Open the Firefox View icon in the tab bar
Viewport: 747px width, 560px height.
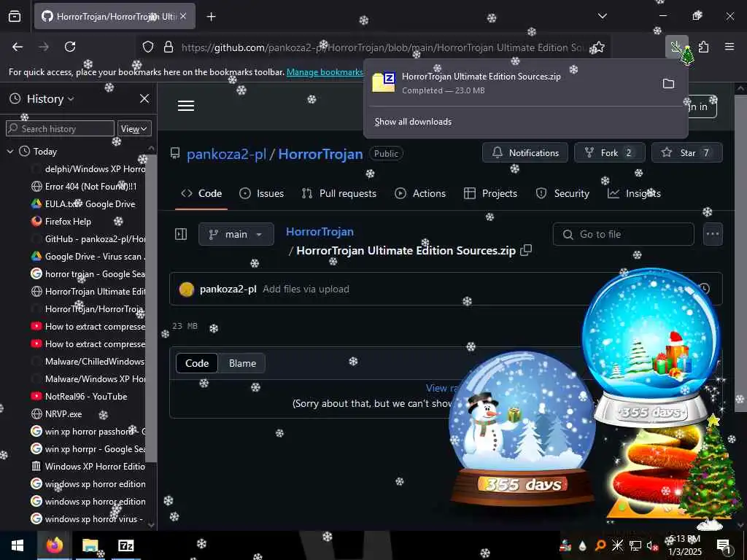(x=15, y=16)
